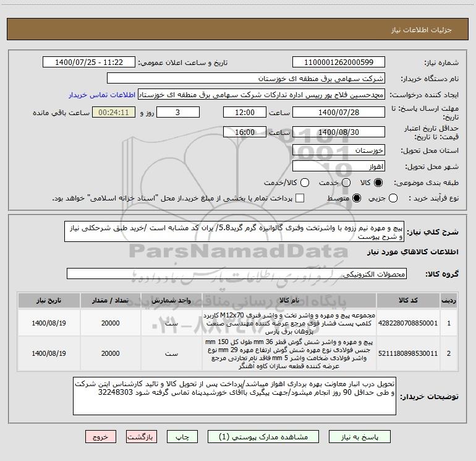Choose the جزیی purchase process option

393,198
